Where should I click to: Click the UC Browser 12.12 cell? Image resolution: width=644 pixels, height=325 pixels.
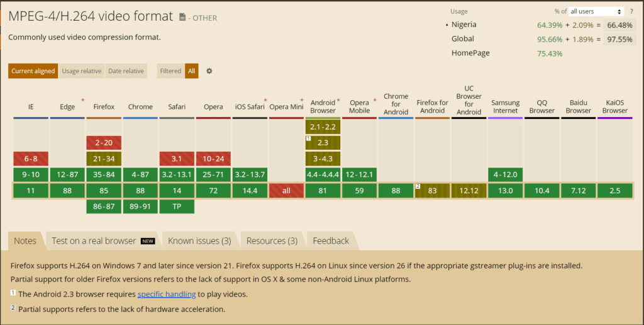pyautogui.click(x=469, y=191)
